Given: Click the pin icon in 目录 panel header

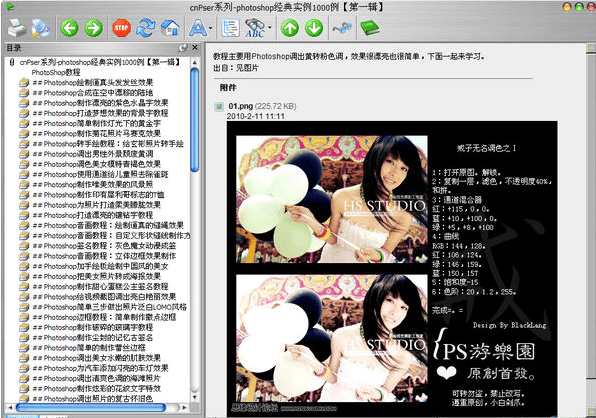Looking at the screenshot, I should click(x=184, y=48).
